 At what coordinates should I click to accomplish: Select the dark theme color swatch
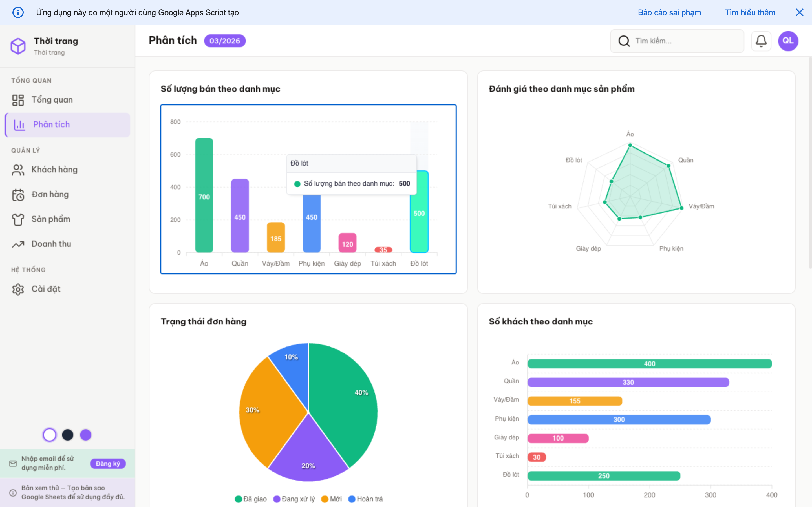(x=67, y=435)
